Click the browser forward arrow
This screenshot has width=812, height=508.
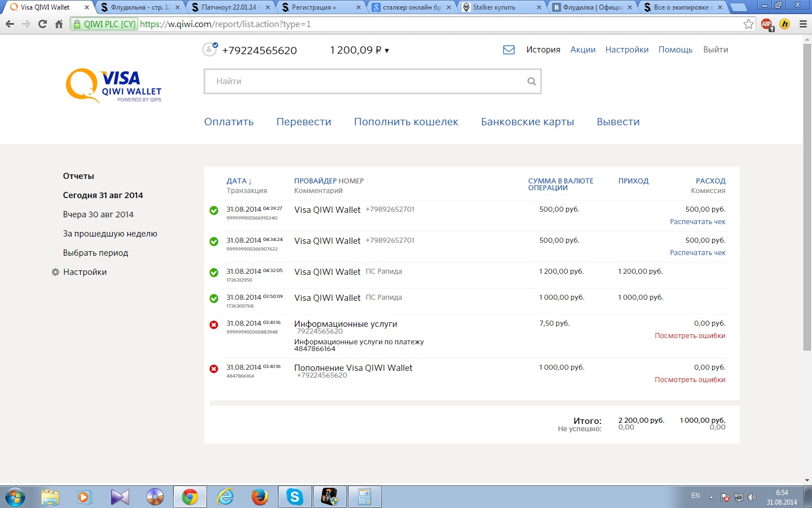(26, 24)
